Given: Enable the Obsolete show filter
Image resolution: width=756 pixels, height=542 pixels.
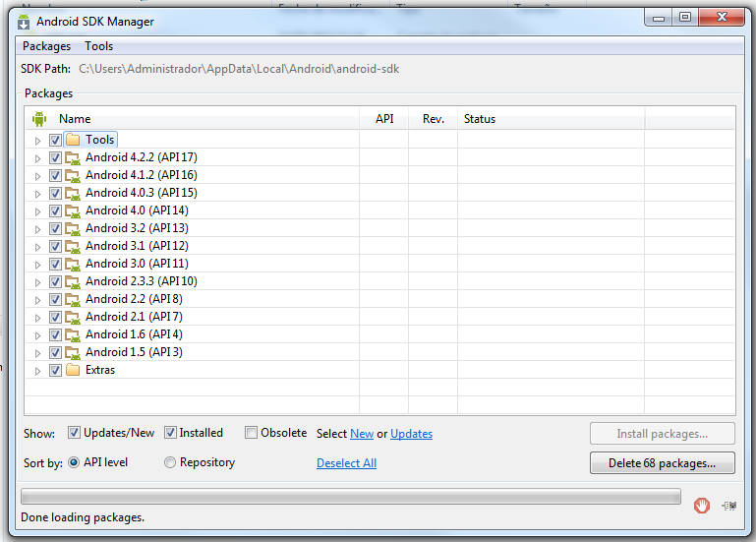Looking at the screenshot, I should (x=251, y=433).
